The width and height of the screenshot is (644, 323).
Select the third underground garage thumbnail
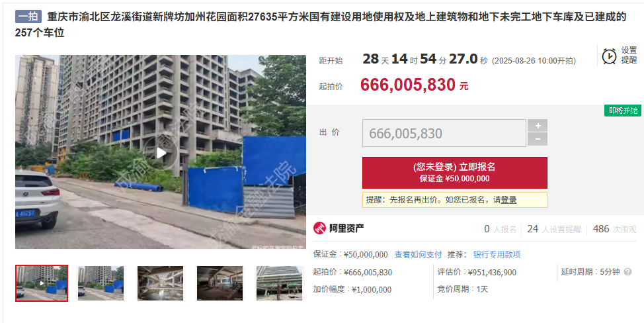[160, 283]
